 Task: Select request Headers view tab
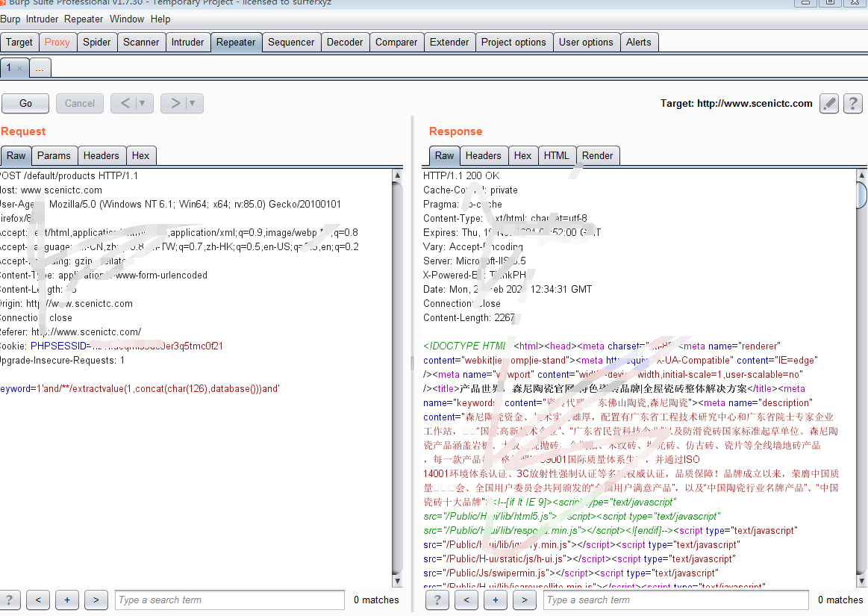(x=102, y=155)
